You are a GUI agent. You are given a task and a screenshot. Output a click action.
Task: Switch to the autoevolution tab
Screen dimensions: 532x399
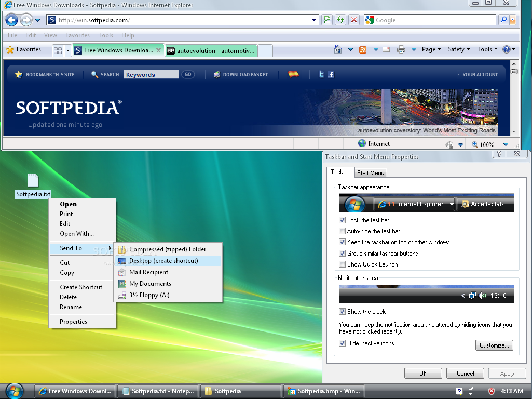click(211, 50)
